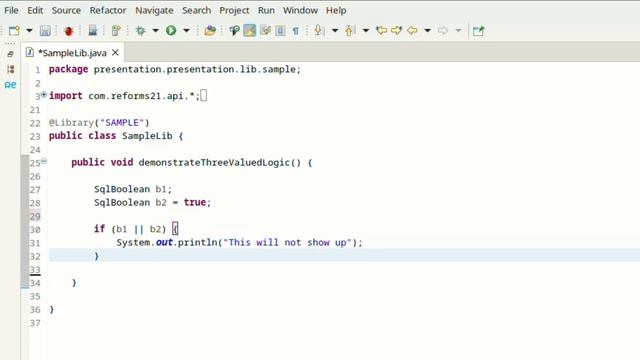Viewport: 640px width, 360px height.
Task: Click the Open Type/task icon before Debug
Action: (x=116, y=31)
